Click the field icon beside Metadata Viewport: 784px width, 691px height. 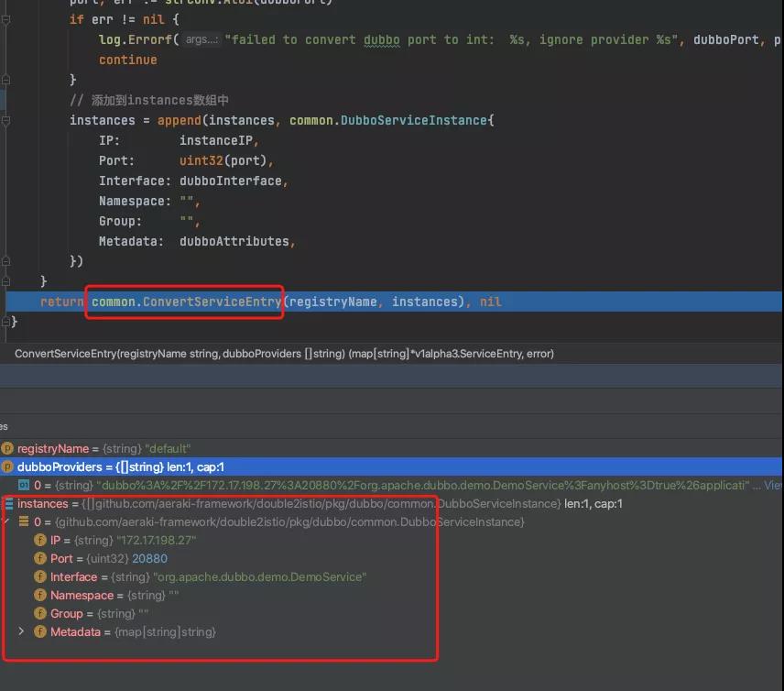tap(40, 632)
